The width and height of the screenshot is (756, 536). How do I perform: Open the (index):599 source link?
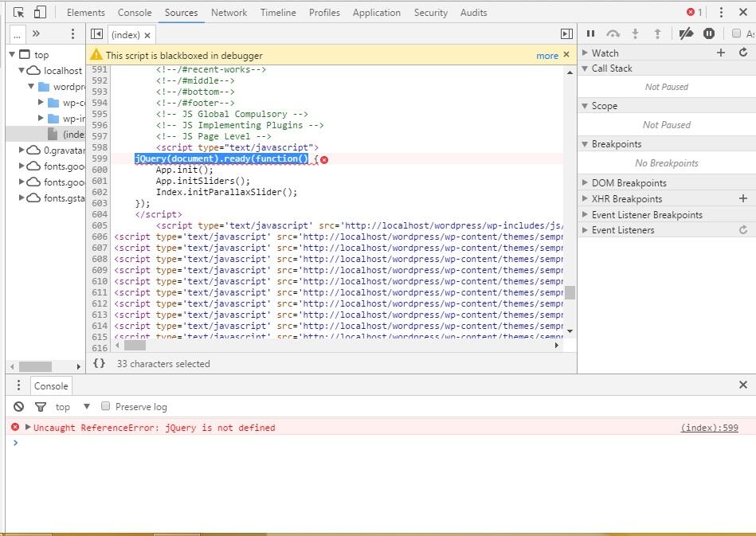[x=709, y=428]
